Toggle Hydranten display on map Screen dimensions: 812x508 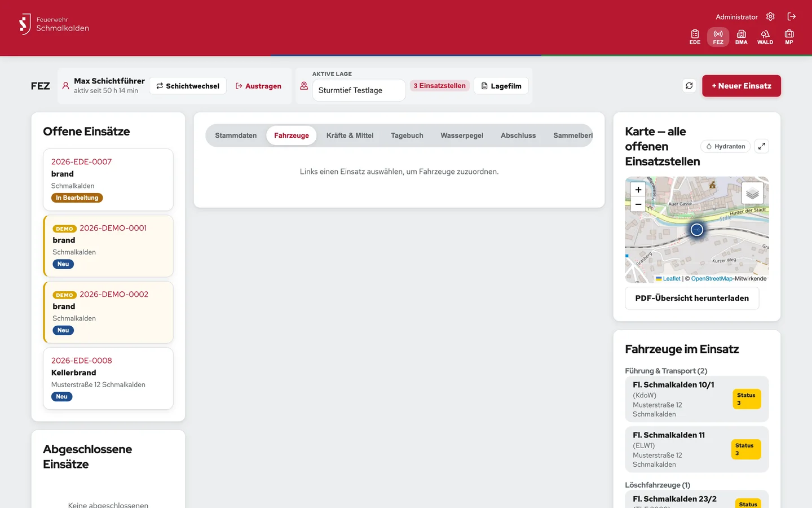pos(726,146)
